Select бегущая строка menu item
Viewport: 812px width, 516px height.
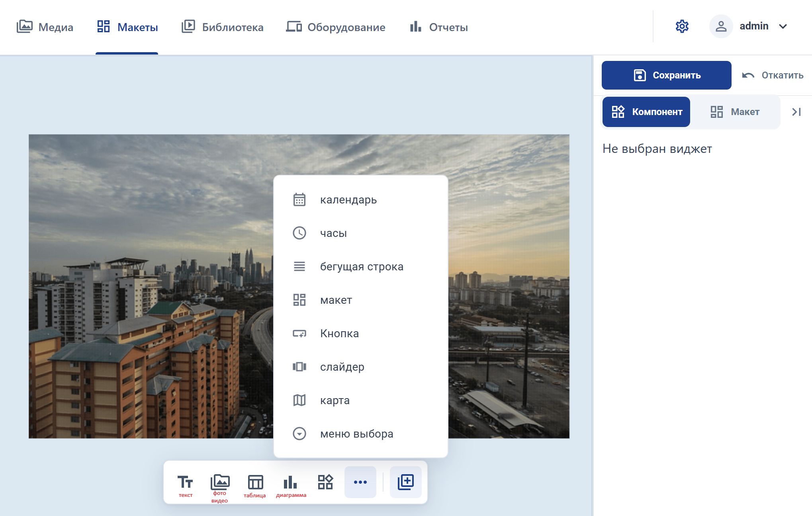361,266
